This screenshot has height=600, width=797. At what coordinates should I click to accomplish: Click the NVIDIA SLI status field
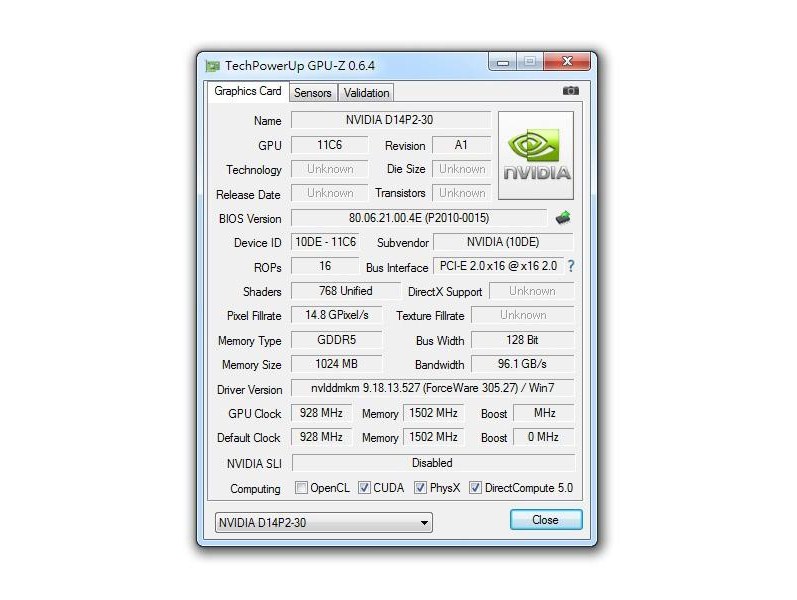coord(432,463)
